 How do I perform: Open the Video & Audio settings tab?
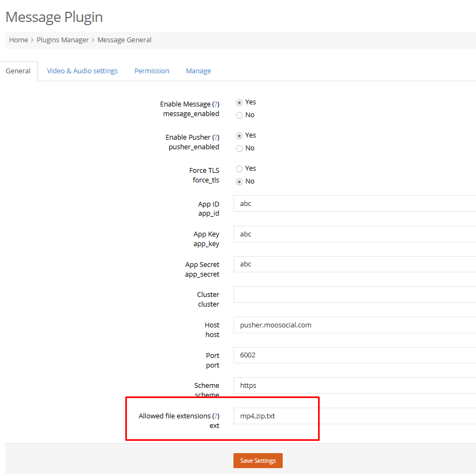(x=82, y=71)
